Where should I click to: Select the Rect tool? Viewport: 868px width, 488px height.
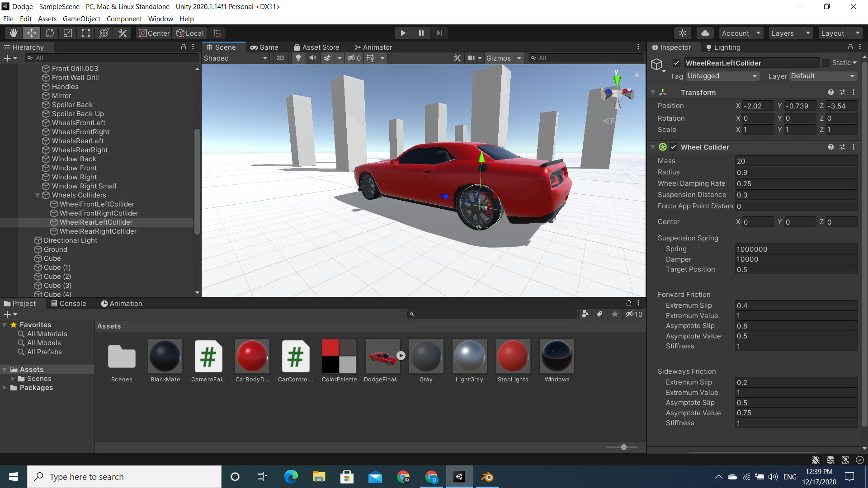pos(86,33)
